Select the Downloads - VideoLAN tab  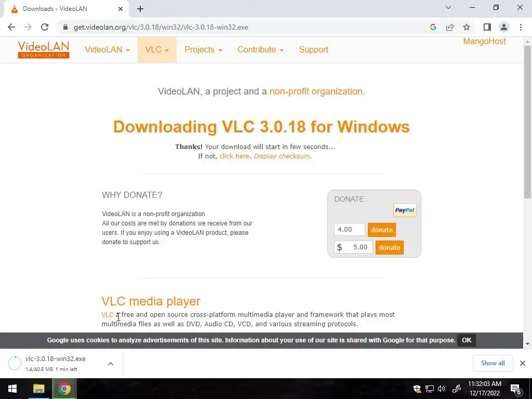pyautogui.click(x=66, y=9)
